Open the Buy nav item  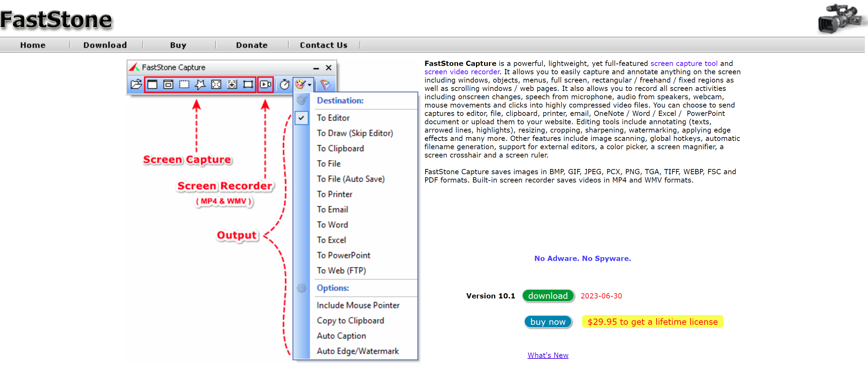[x=178, y=45]
